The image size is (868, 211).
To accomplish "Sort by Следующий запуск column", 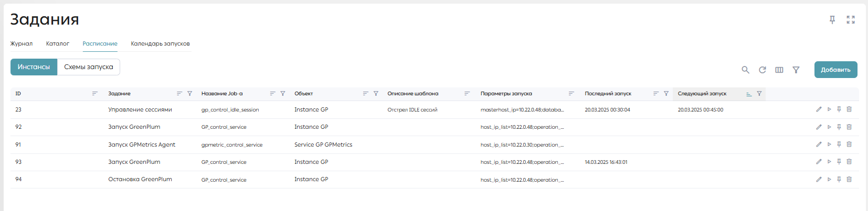I will pos(749,94).
